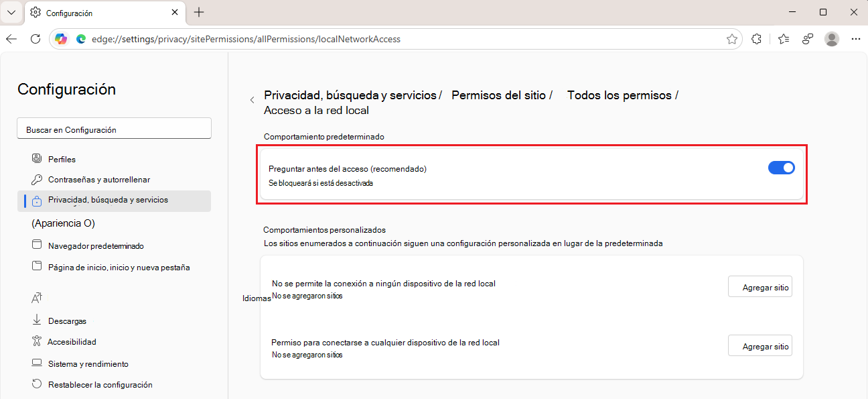This screenshot has width=868, height=399.
Task: Open the Extensions puzzle icon
Action: (756, 39)
